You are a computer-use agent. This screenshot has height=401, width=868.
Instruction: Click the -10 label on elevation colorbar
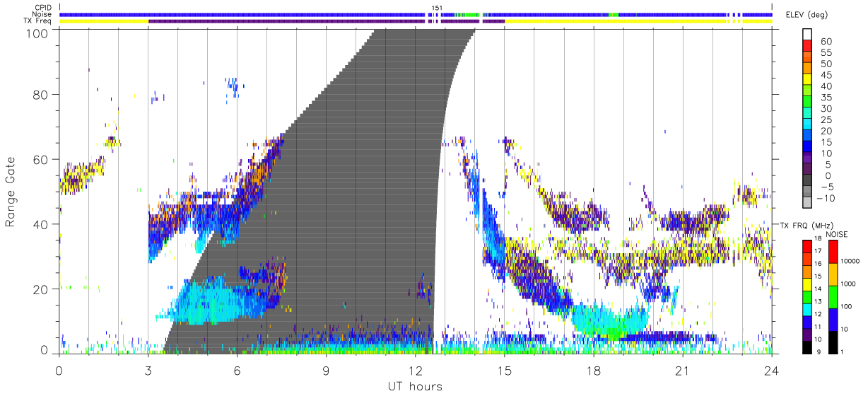pos(826,198)
